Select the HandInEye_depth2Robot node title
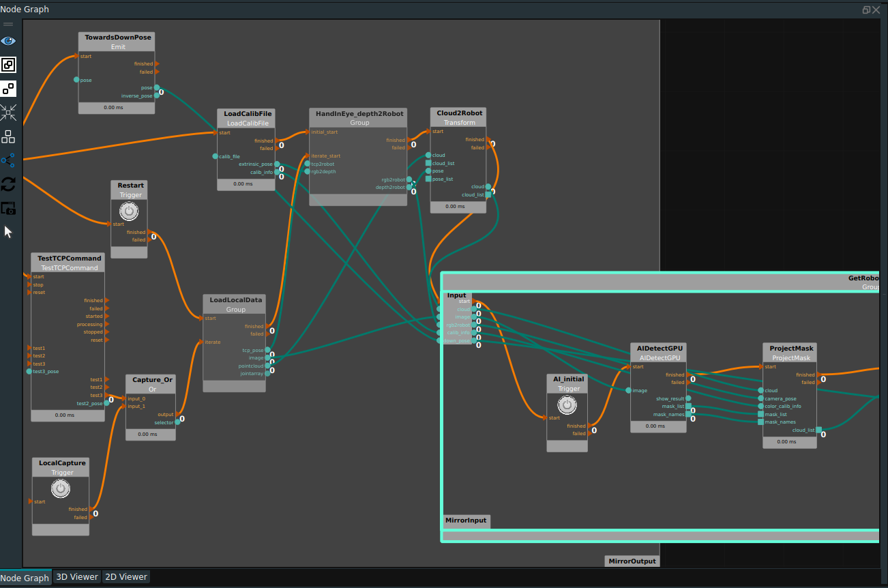The width and height of the screenshot is (888, 588). click(x=359, y=114)
